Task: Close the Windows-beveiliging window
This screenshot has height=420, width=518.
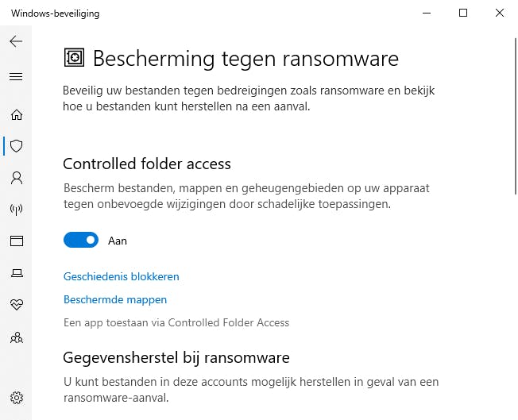Action: (499, 13)
